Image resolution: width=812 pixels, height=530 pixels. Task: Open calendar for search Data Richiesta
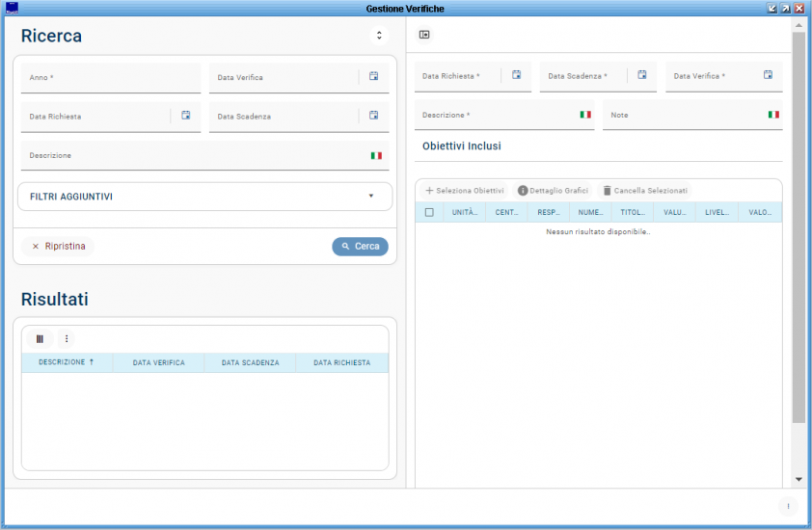point(186,115)
